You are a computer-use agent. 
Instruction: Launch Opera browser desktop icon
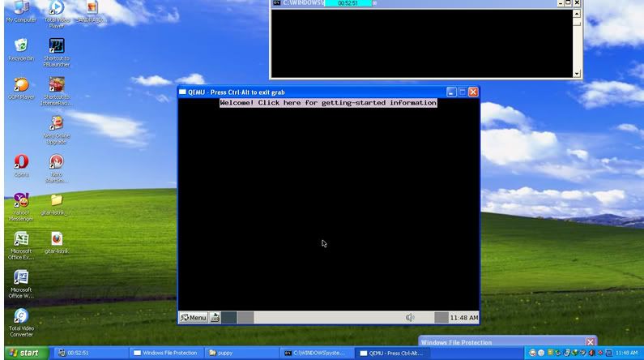(21, 165)
